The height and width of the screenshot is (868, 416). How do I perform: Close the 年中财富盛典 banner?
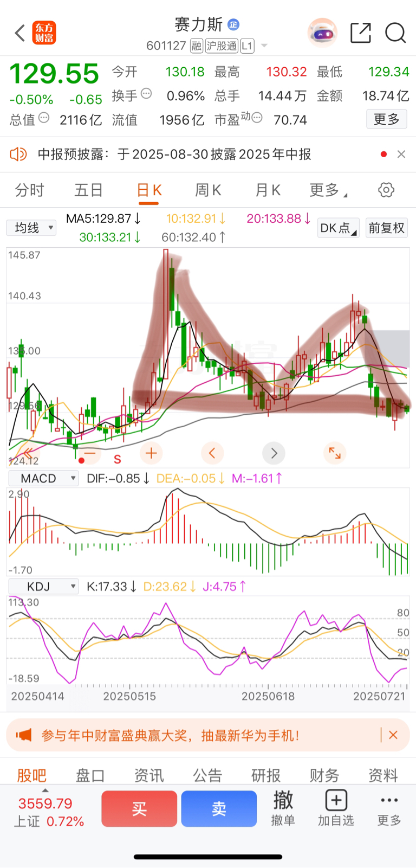(393, 735)
